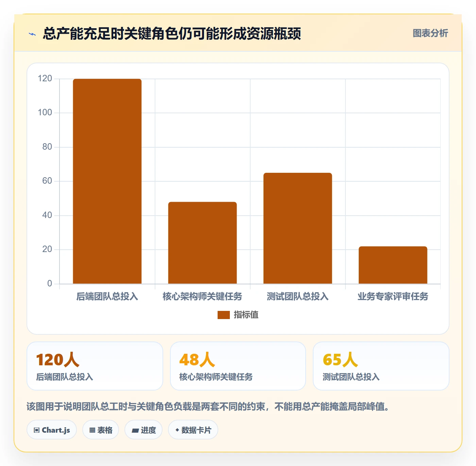Click the lightning icon beside the title
476x466 pixels.
[32, 34]
